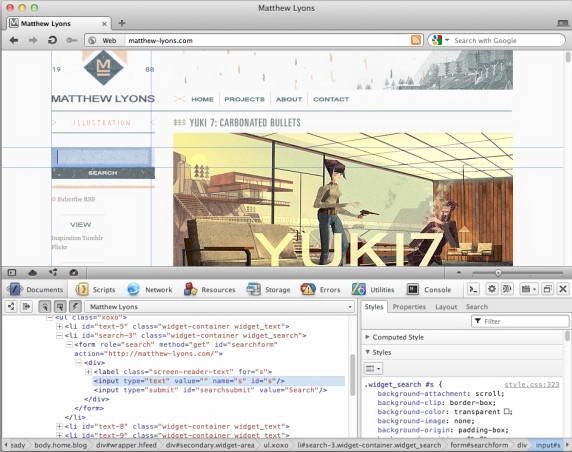The image size is (572, 452).
Task: Click the breadcrumb left arrow
Action: tap(6, 445)
